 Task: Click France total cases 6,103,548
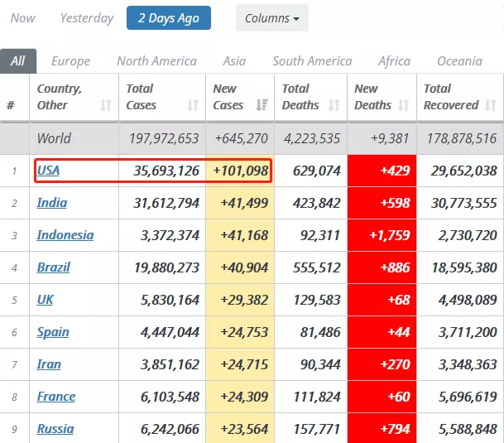170,397
